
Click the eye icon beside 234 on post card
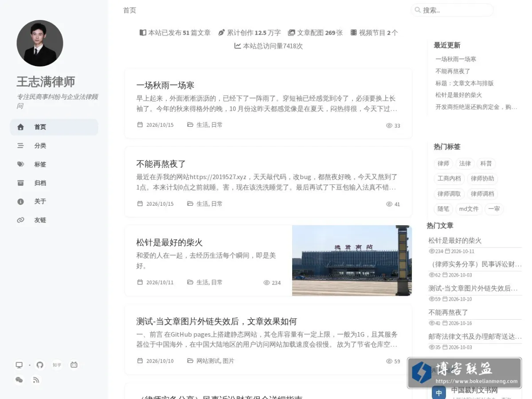point(266,283)
